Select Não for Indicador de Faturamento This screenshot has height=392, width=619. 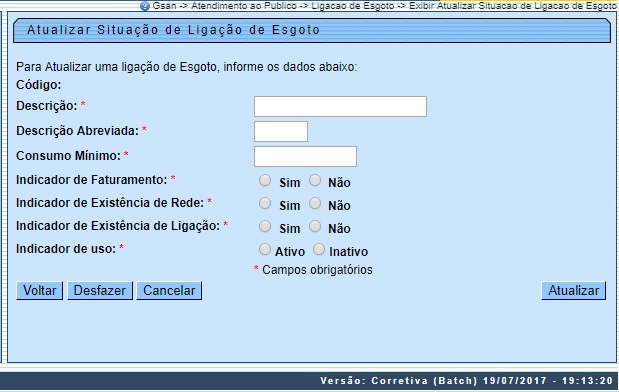[315, 180]
